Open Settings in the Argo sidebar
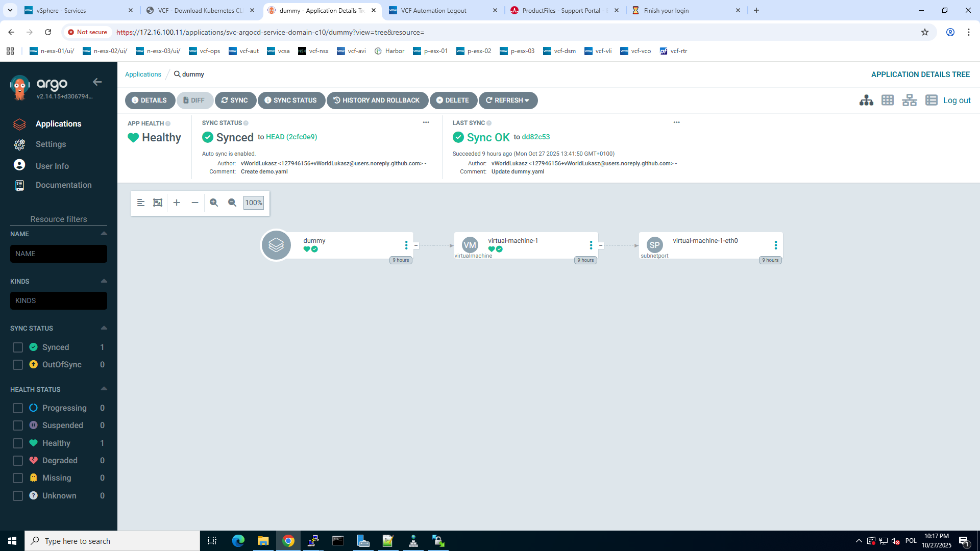This screenshot has height=551, width=980. pos(51,144)
